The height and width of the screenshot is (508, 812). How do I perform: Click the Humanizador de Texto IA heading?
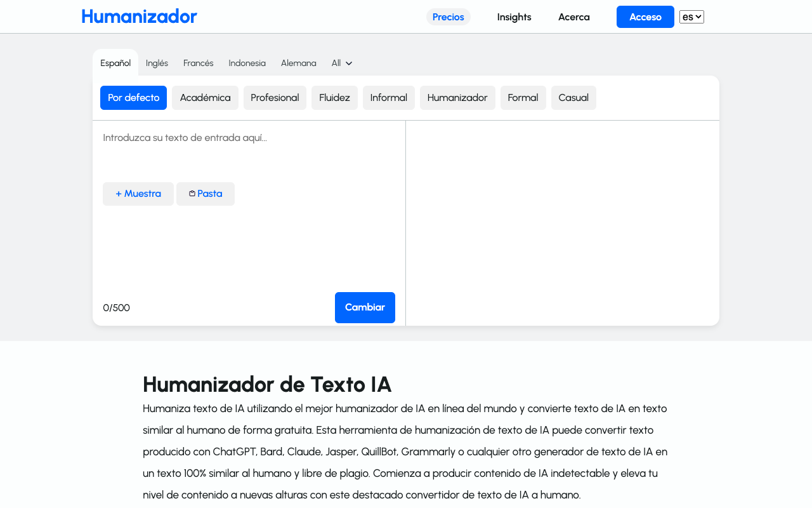[267, 384]
